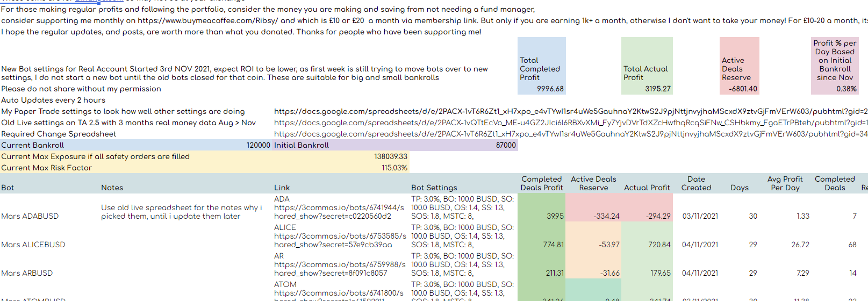The width and height of the screenshot is (868, 301).
Task: Click ALICEBUSD active deals reserve -53.97
Action: click(609, 245)
